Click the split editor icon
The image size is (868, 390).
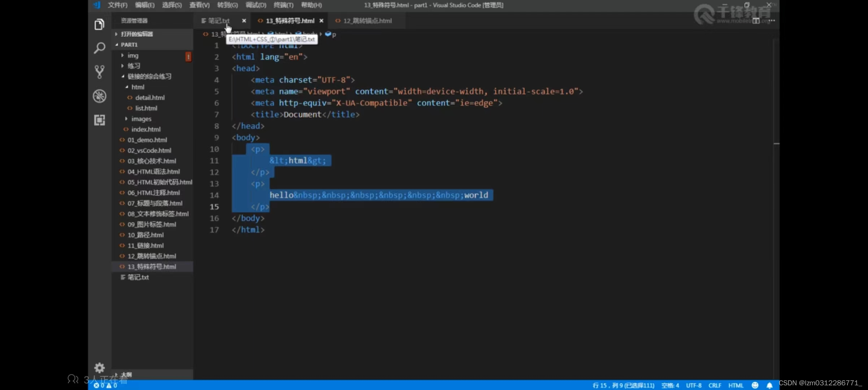click(756, 21)
